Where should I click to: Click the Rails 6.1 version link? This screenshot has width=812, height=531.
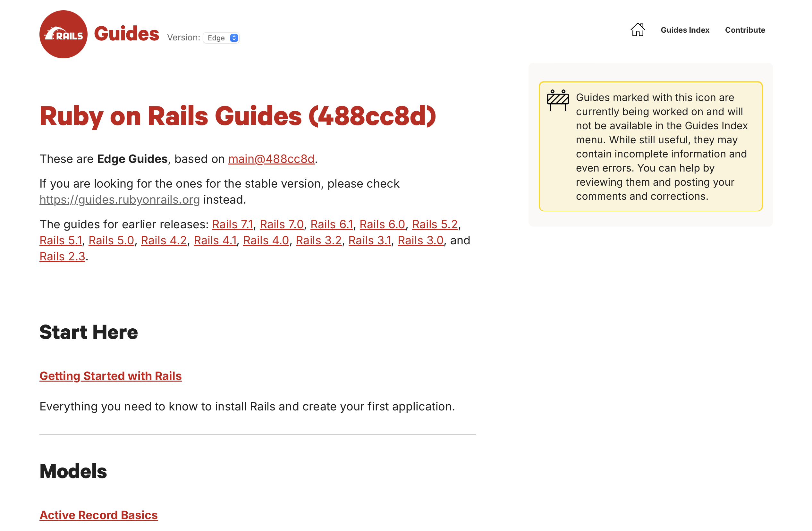332,224
